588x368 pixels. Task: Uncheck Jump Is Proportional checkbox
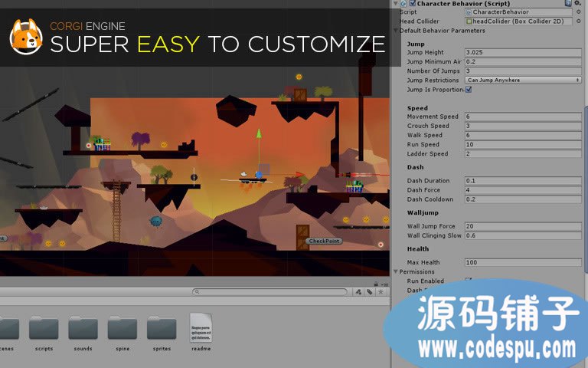[x=469, y=90]
